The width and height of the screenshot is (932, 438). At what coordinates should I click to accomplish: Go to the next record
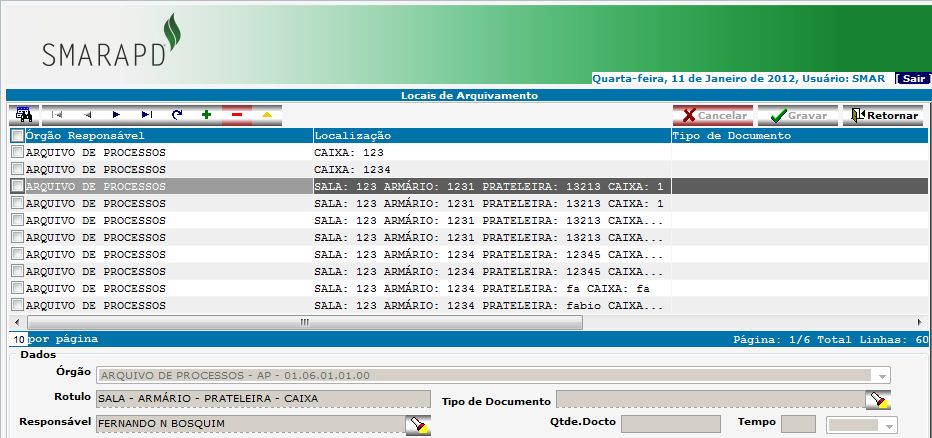[116, 115]
